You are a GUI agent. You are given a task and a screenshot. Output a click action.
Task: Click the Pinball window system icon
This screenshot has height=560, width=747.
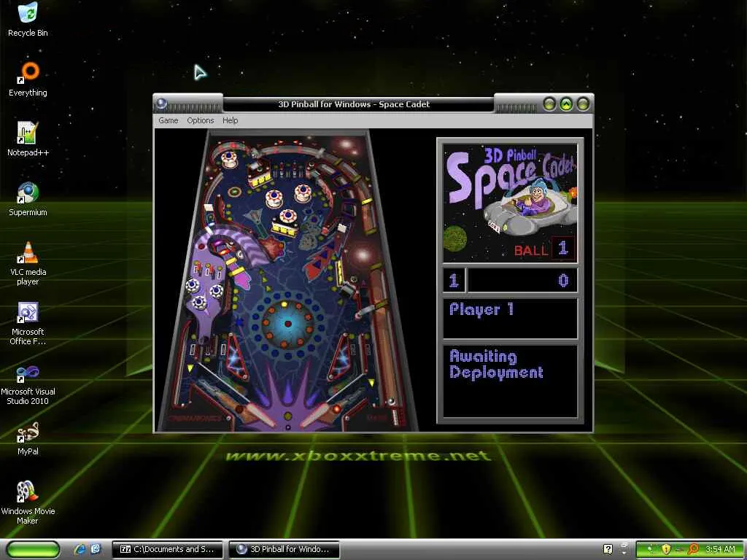pyautogui.click(x=161, y=104)
